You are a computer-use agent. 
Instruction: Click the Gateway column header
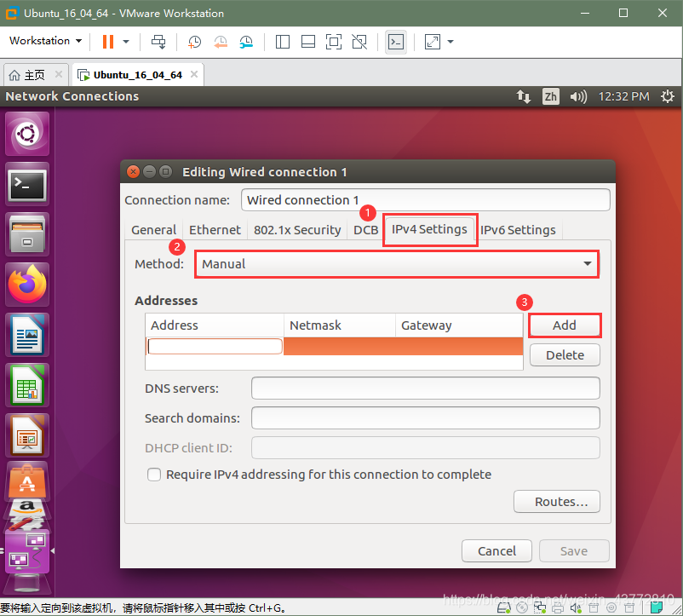[459, 325]
